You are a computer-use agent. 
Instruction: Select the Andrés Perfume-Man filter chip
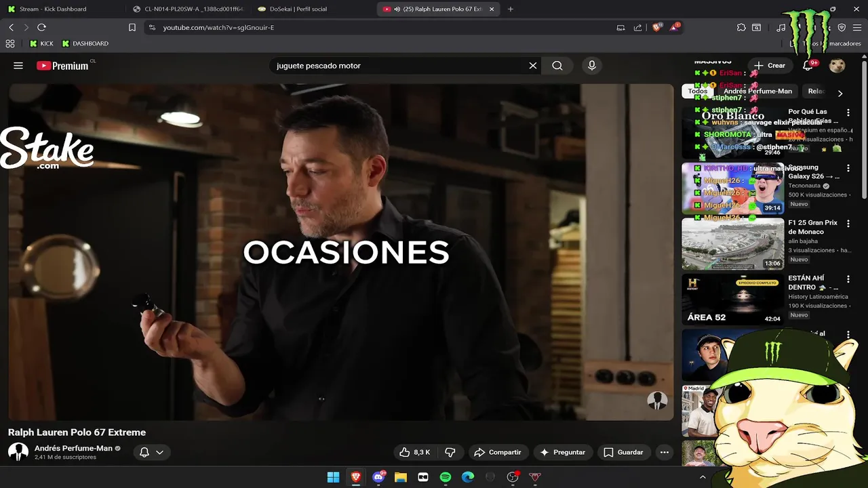pos(757,91)
